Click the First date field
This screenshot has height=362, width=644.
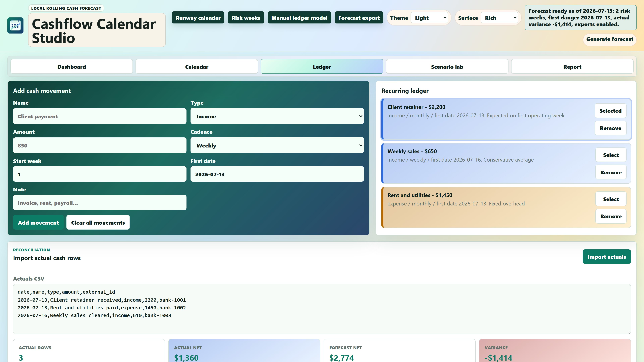click(277, 174)
